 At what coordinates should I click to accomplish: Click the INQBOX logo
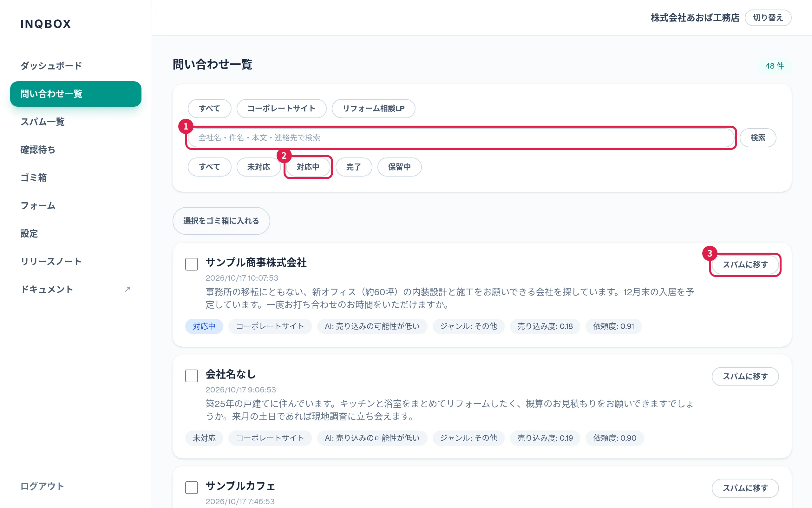pyautogui.click(x=46, y=24)
